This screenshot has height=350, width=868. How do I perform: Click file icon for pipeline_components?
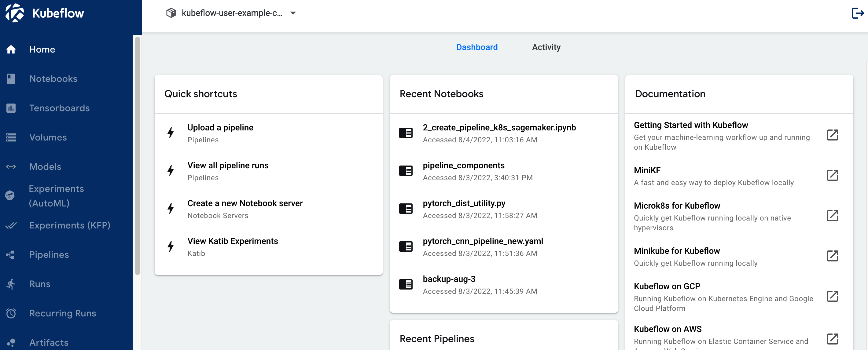tap(406, 170)
